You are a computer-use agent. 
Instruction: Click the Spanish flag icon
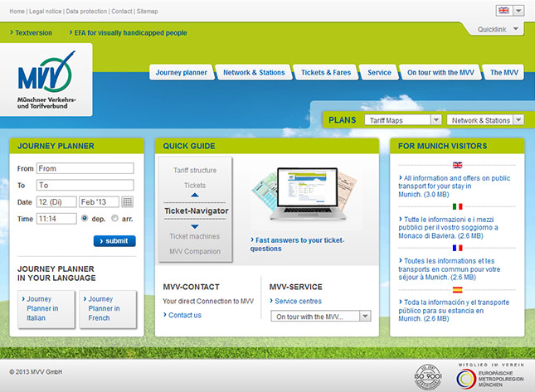coord(457,290)
